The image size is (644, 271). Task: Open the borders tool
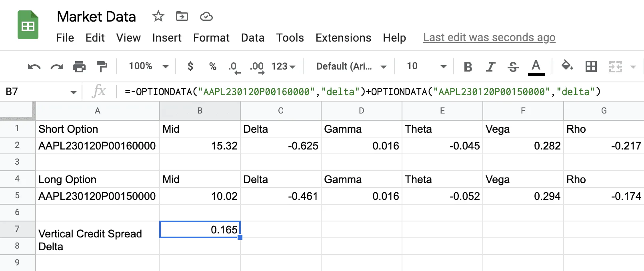591,66
